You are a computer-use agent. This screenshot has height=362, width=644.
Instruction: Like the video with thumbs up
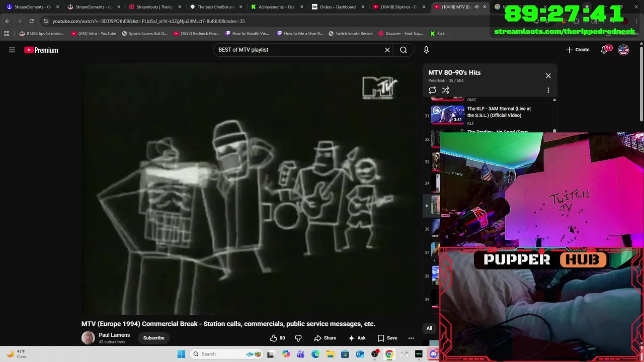point(278,338)
